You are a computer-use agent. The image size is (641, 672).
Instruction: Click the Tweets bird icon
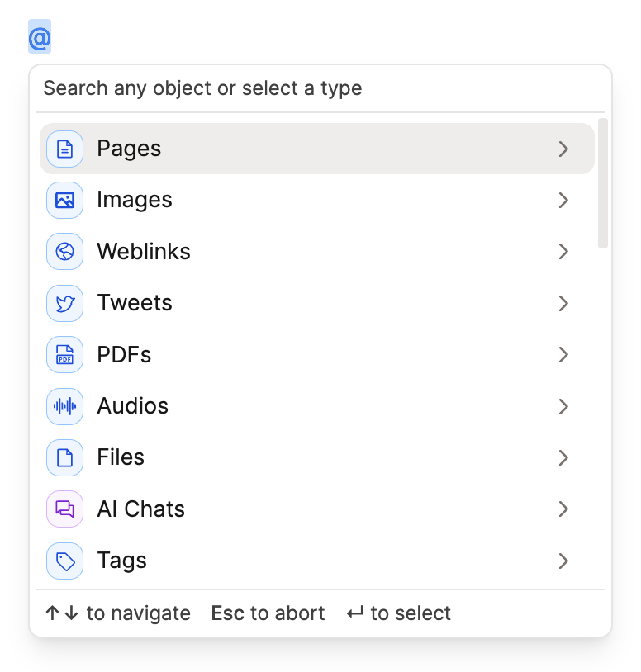coord(64,303)
